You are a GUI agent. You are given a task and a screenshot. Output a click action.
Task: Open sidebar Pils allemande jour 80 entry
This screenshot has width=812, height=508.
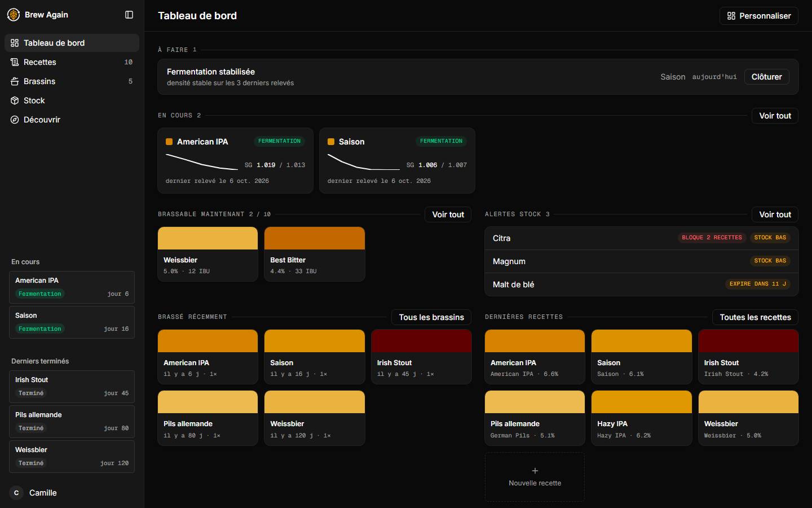[x=72, y=422]
